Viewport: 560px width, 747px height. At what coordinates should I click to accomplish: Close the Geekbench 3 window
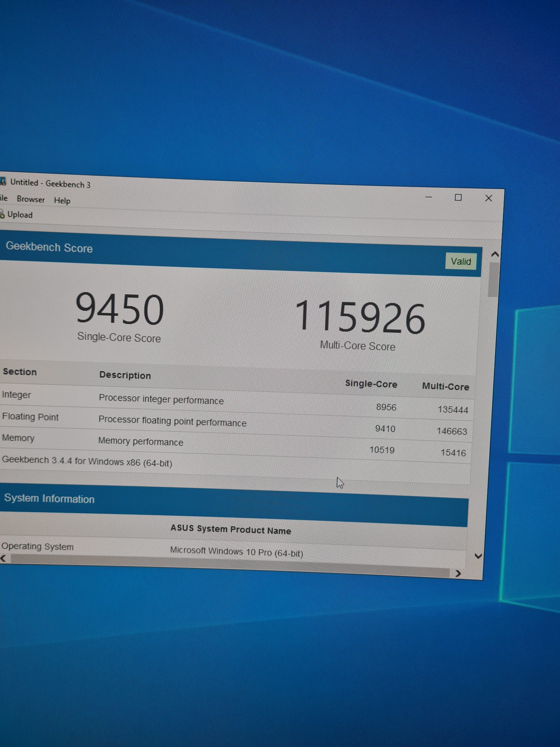(489, 198)
